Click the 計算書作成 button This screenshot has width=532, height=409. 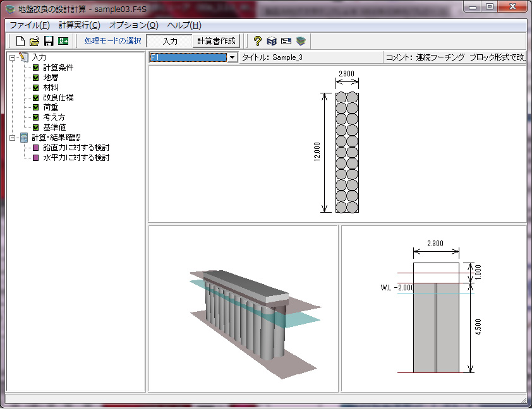pyautogui.click(x=216, y=41)
